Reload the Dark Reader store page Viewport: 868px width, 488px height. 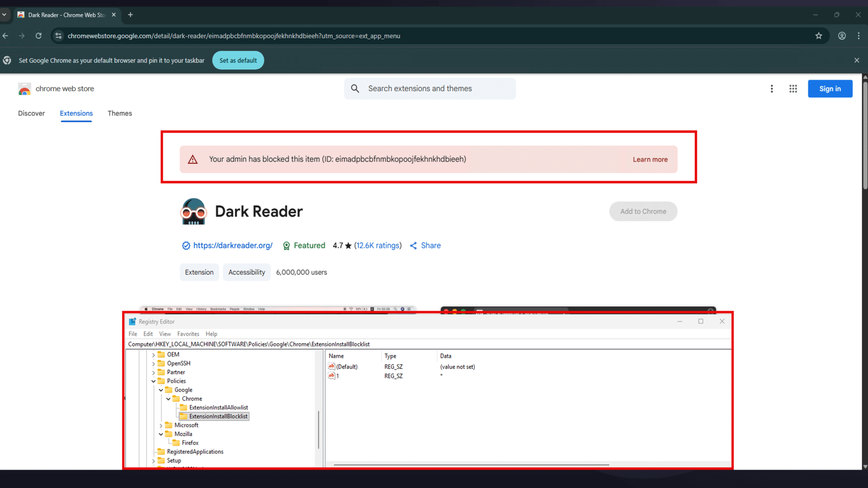point(39,36)
